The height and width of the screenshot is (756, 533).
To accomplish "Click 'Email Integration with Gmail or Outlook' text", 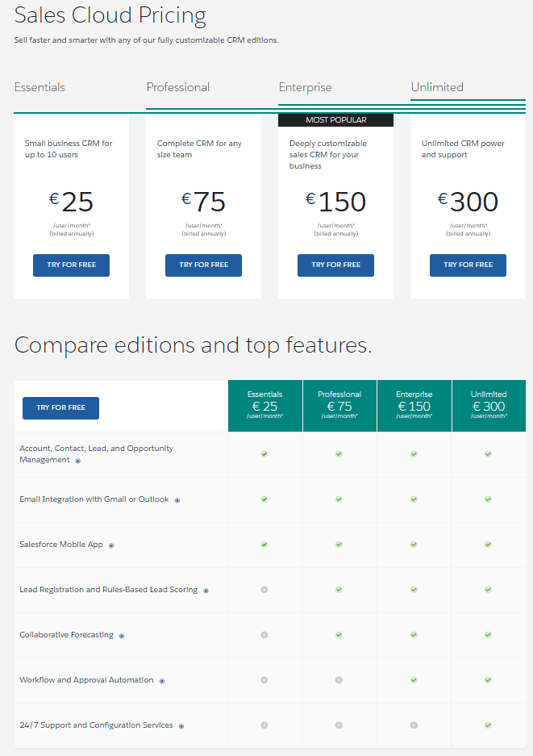I will 94,499.
